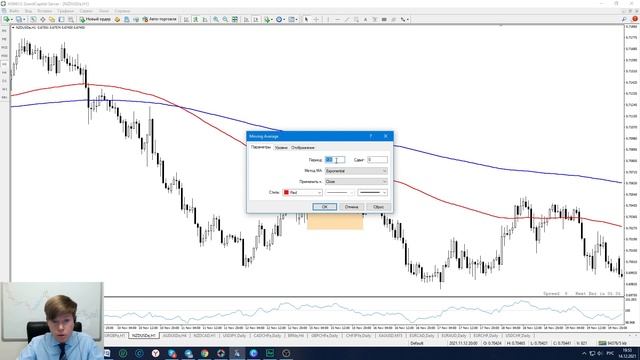Image resolution: width=640 pixels, height=360 pixels.
Task: Toggle the Data Window icon
Action: pos(42,19)
